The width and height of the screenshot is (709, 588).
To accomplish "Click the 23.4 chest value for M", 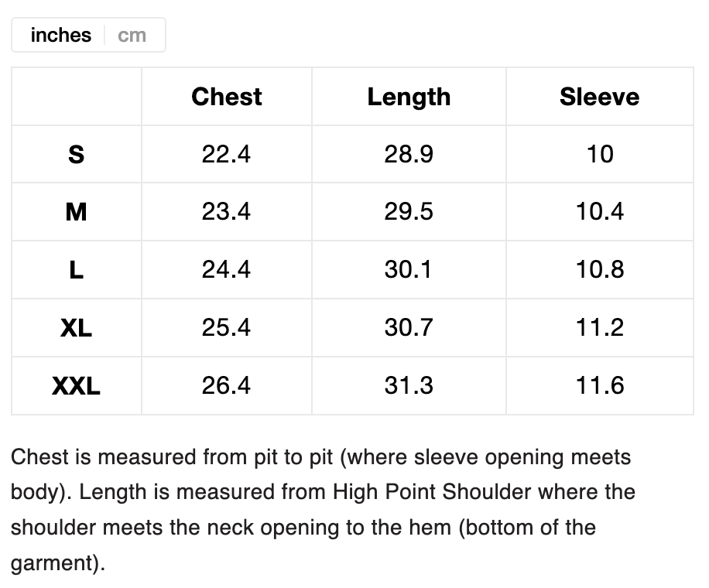I will 226,212.
